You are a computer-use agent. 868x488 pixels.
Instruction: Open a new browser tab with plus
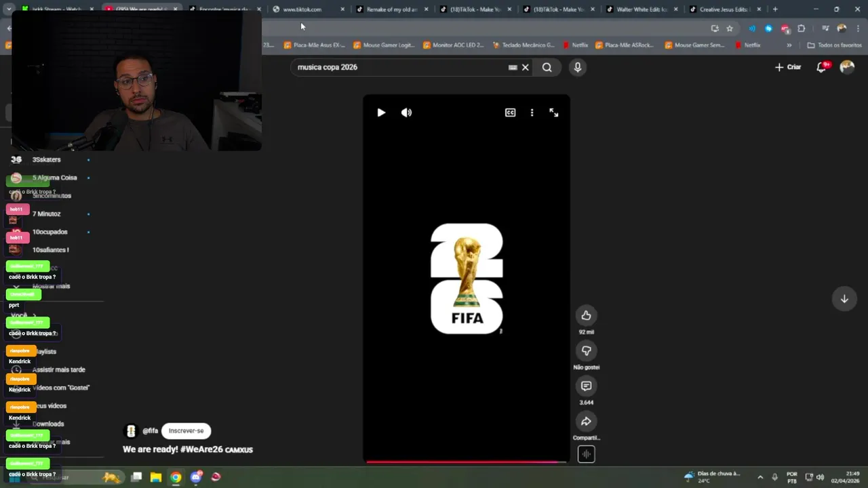click(x=775, y=9)
